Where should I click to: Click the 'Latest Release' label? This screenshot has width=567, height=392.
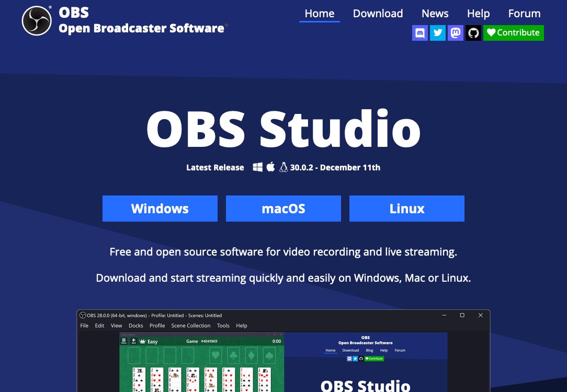click(x=215, y=168)
